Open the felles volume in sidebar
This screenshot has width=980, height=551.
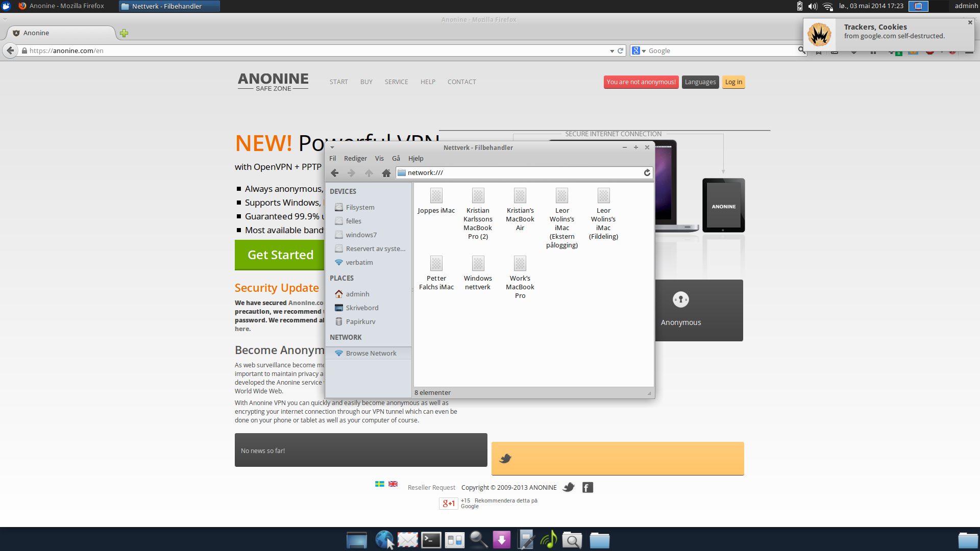369,221
